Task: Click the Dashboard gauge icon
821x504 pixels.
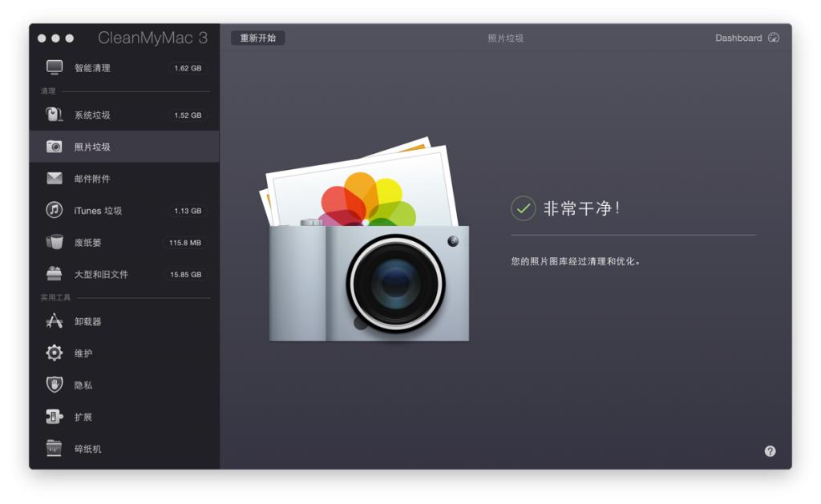Action: point(774,38)
